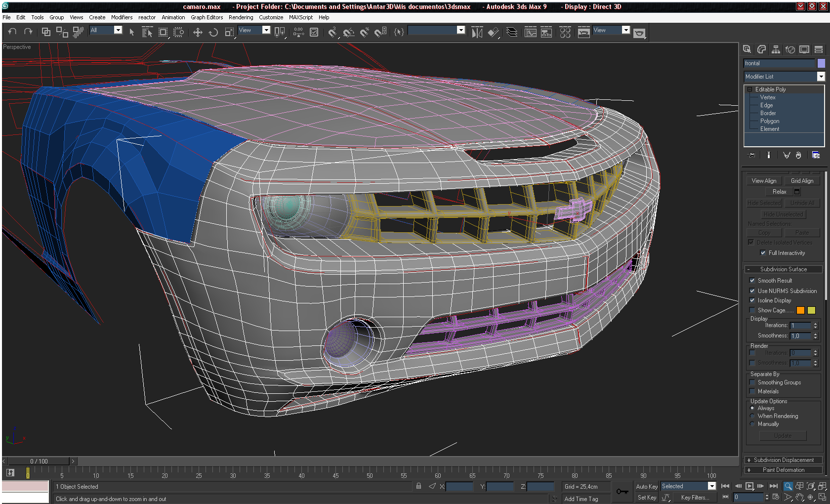This screenshot has height=504, width=830.
Task: Expand the Paint Deformation rollout
Action: 783,470
